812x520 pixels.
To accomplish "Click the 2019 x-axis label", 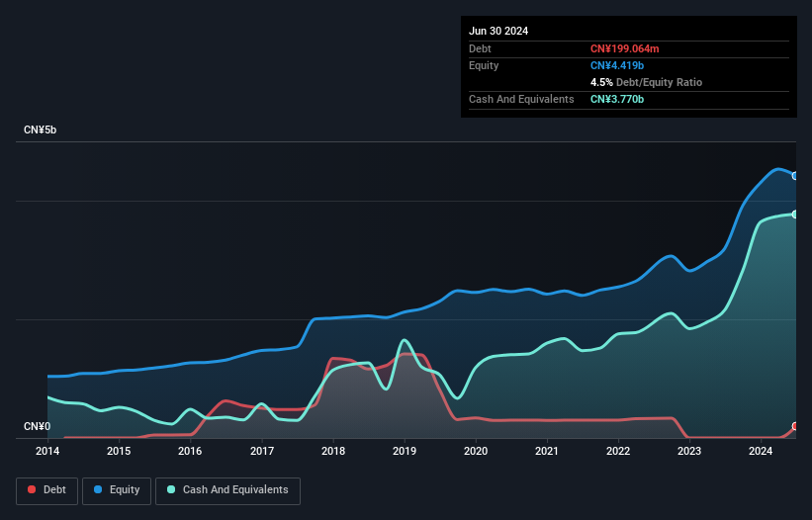I will (x=405, y=451).
